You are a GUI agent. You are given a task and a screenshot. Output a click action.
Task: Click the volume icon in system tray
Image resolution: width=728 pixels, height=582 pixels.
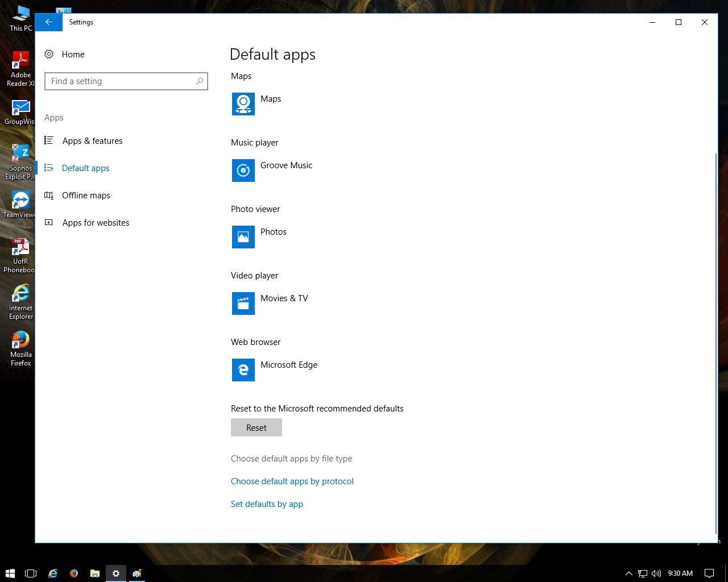click(x=656, y=573)
